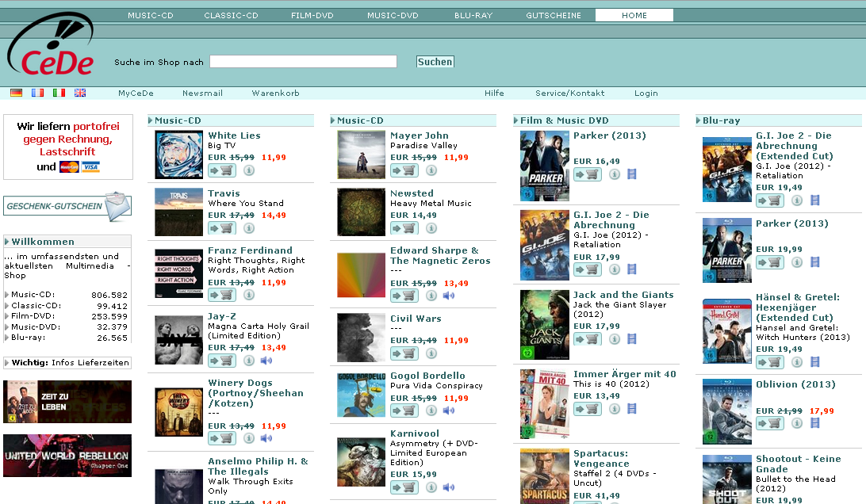This screenshot has width=866, height=504.
Task: Play audio sample for Winery Dogs
Action: coord(266,438)
